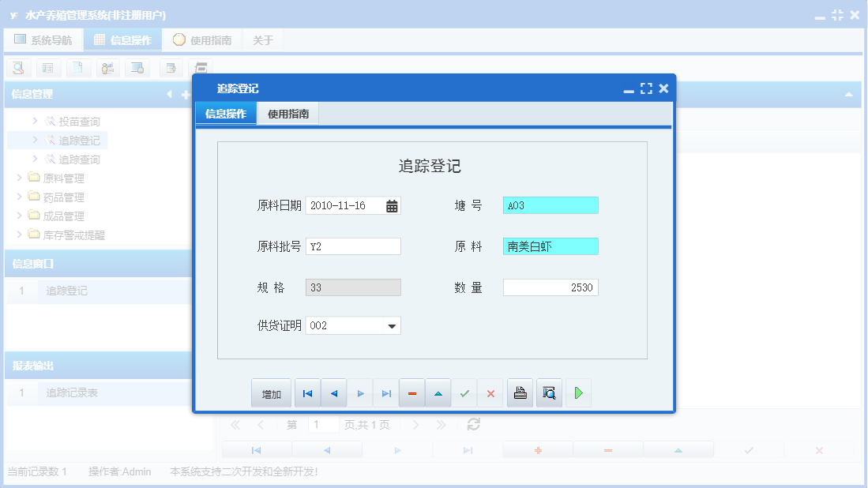This screenshot has width=868, height=488.
Task: Delete the current record with the minus icon
Action: pos(411,392)
